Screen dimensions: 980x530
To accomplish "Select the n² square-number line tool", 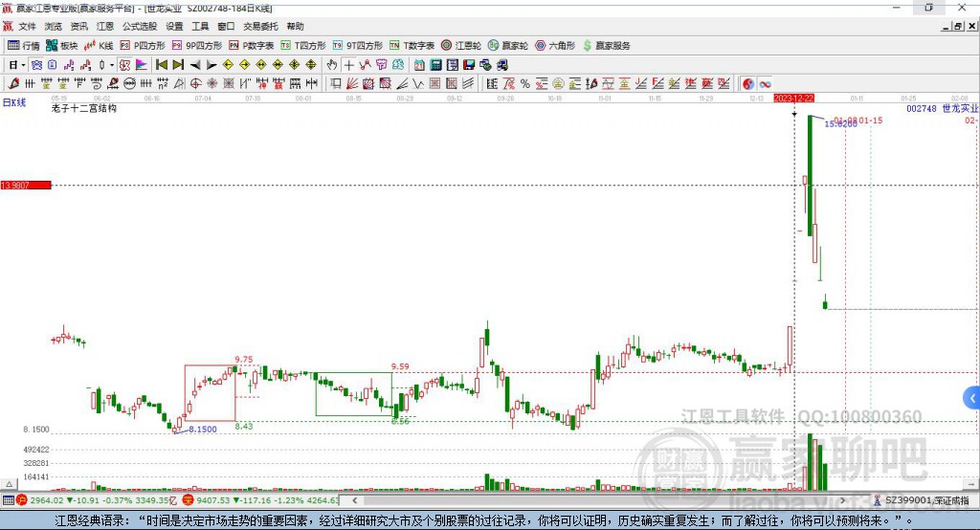I will 163,84.
